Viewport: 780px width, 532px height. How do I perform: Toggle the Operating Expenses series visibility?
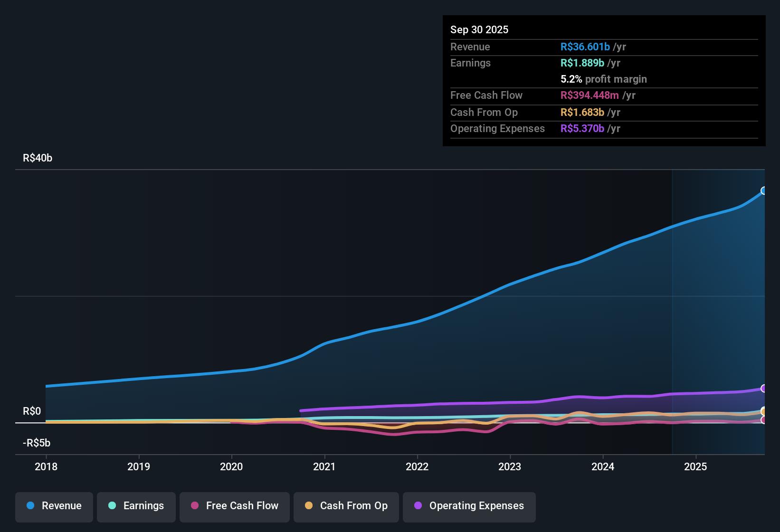pos(469,506)
